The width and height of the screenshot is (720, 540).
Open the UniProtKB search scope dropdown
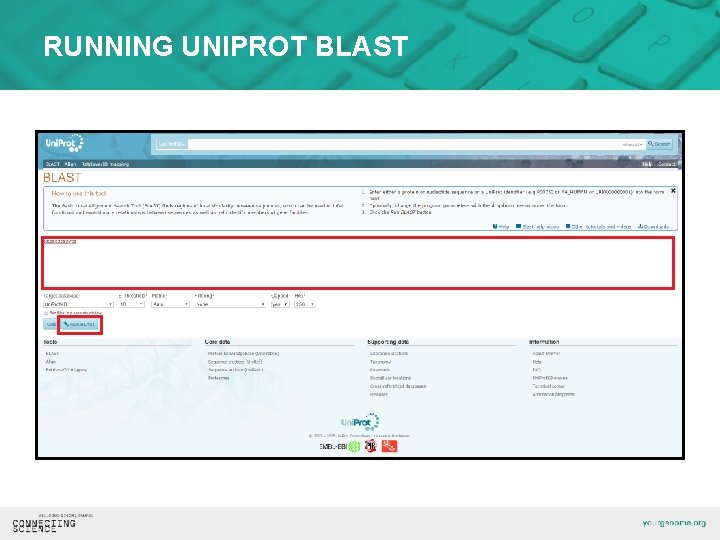tap(172, 144)
